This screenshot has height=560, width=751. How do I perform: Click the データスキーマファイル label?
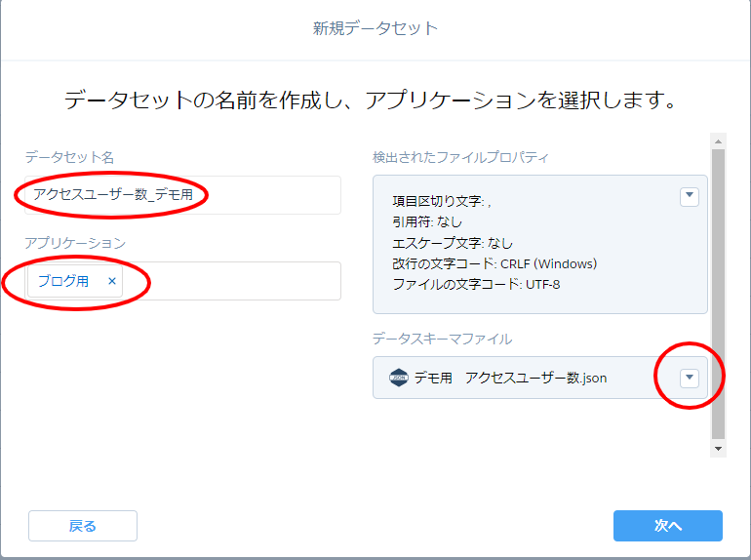click(x=442, y=339)
